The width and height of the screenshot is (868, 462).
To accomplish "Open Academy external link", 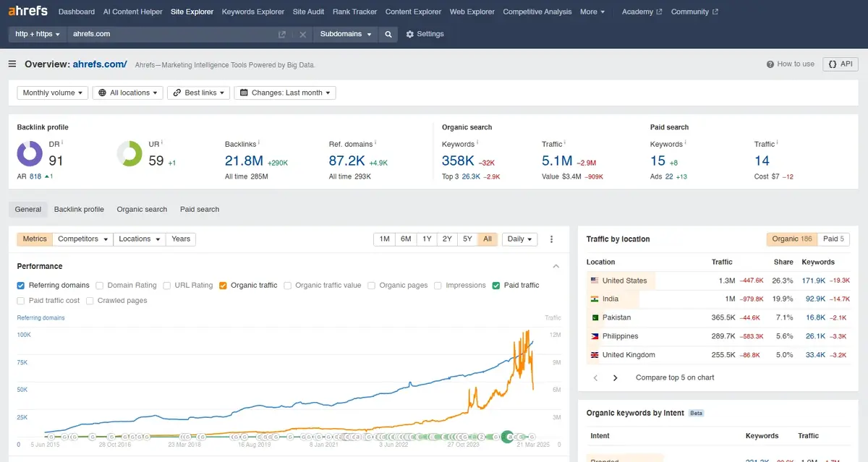I will (x=642, y=12).
